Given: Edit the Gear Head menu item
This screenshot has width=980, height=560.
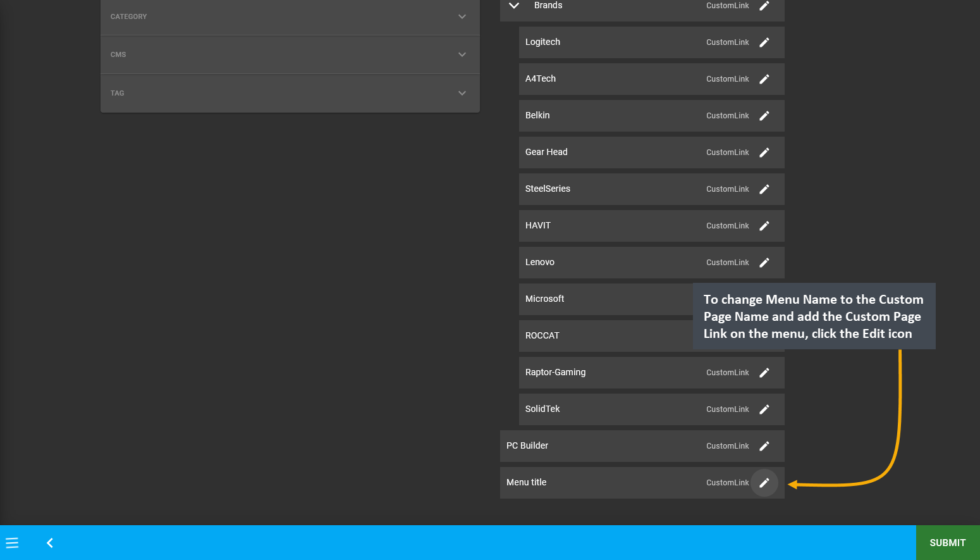Looking at the screenshot, I should tap(764, 152).
